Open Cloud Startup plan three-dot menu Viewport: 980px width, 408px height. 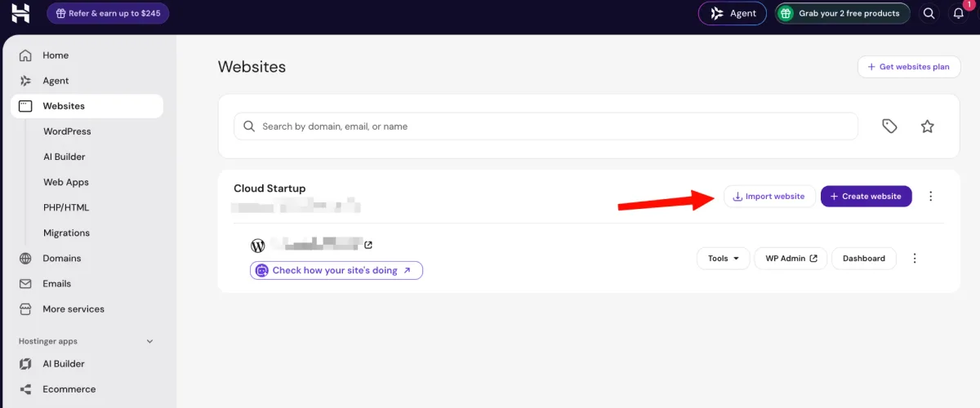click(x=931, y=196)
